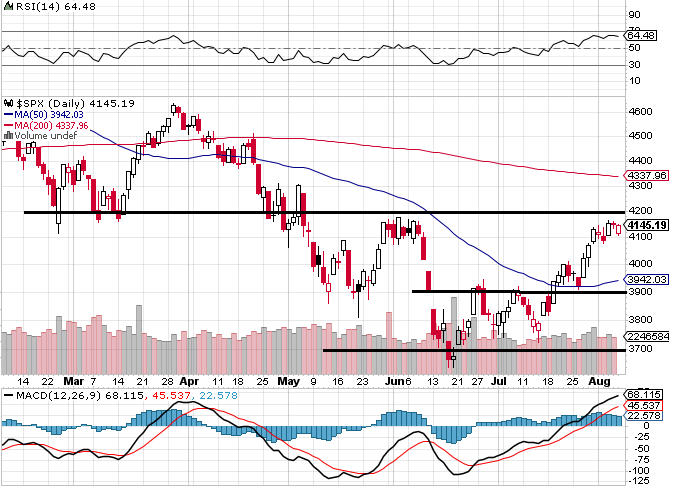The image size is (674, 486).
Task: Click the 9 date label after May
Action: (x=313, y=382)
